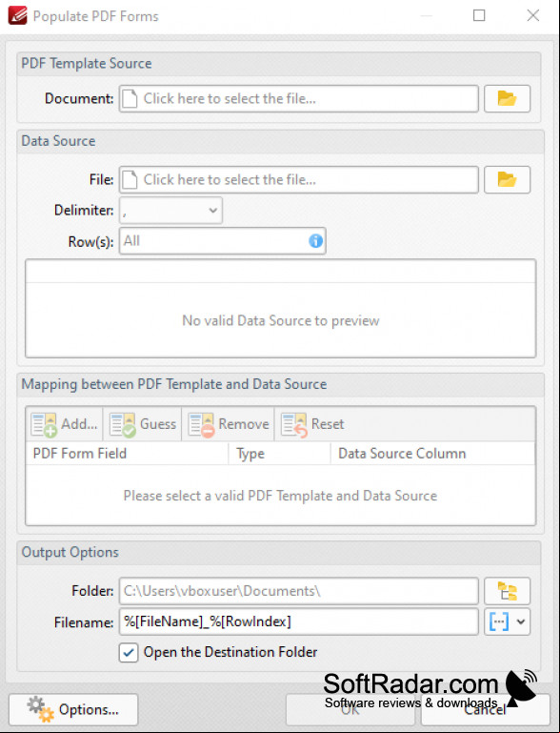
Task: Toggle Open the Destination Folder checkbox
Action: point(129,653)
